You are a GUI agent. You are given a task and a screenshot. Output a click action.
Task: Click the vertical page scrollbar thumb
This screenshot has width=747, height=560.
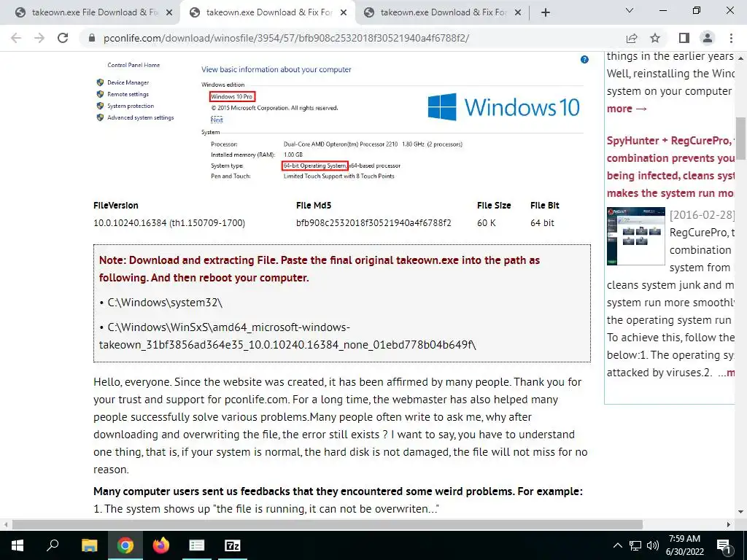point(741,138)
